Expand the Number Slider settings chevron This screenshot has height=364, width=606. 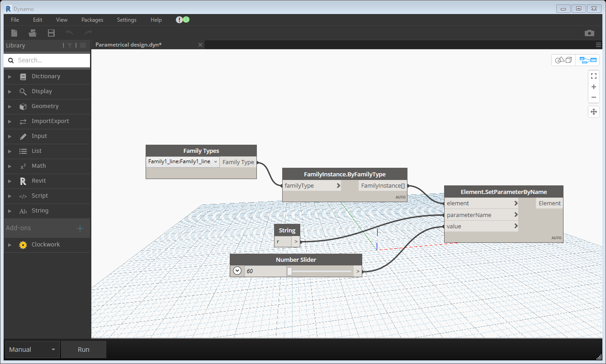[x=237, y=270]
